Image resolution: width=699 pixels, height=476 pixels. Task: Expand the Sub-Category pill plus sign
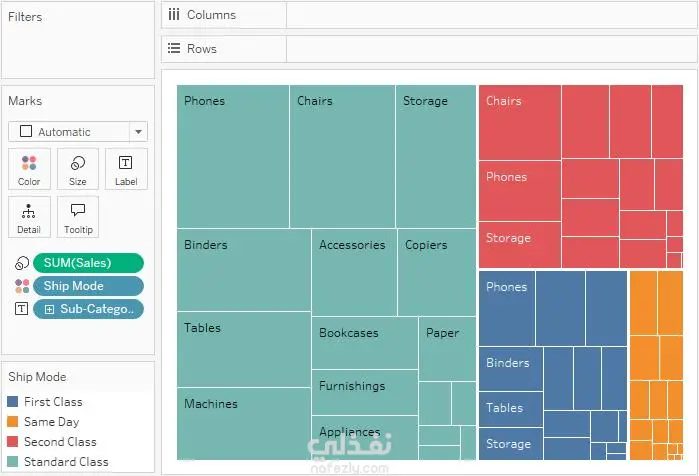[50, 309]
